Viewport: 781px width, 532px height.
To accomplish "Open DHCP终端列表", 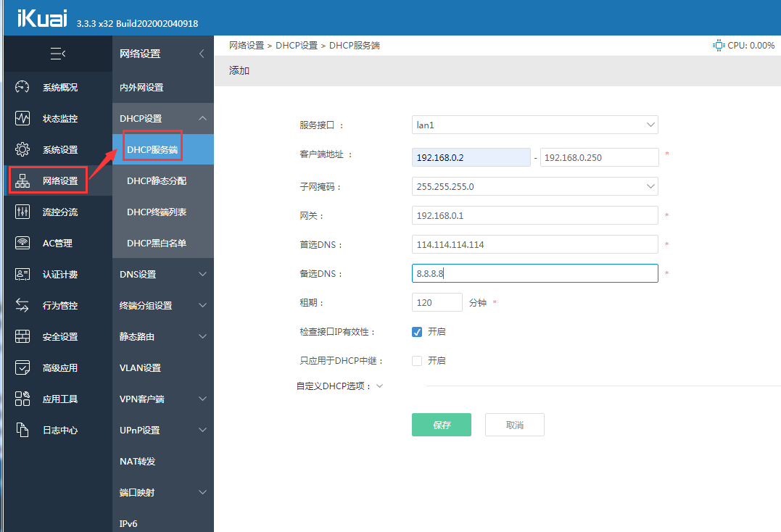I will [x=158, y=212].
